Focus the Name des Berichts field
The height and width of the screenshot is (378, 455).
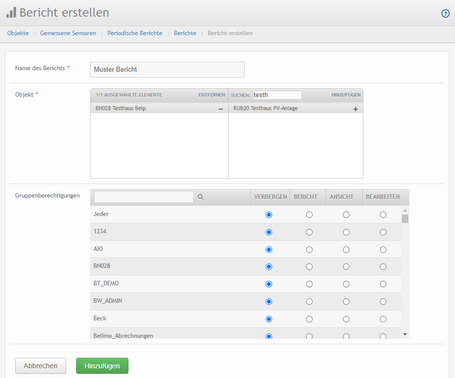tap(167, 69)
